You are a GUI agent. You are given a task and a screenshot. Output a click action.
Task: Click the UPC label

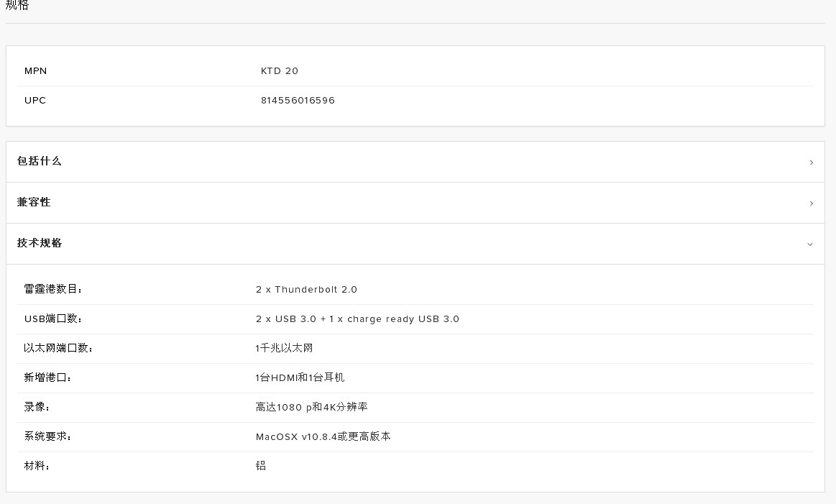click(35, 100)
